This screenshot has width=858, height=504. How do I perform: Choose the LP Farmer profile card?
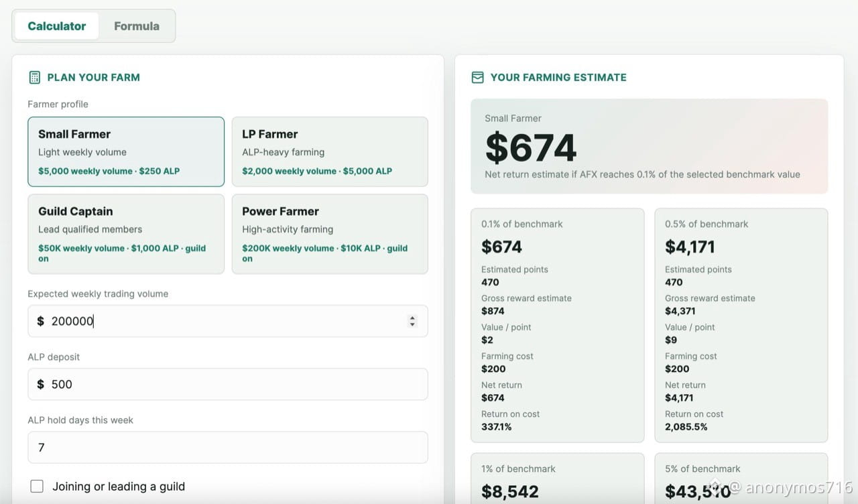(330, 151)
